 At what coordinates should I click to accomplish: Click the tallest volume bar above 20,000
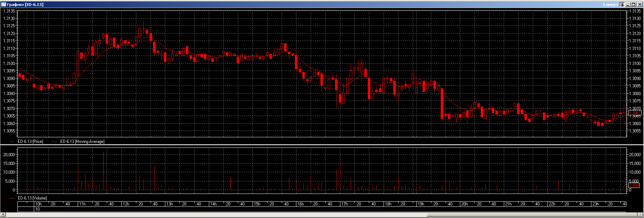[x=104, y=171]
